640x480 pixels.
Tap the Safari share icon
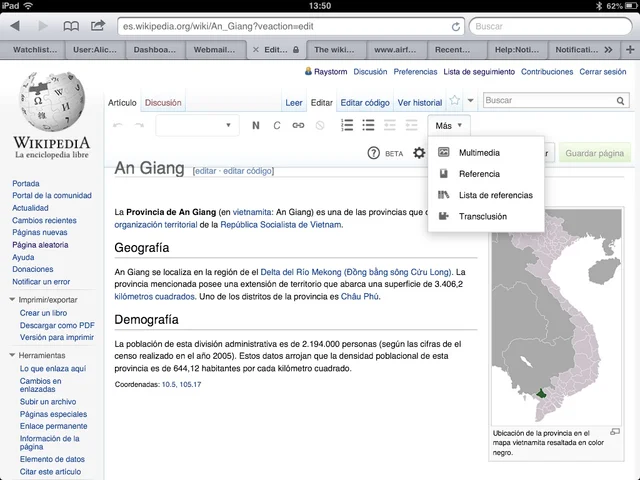(x=98, y=26)
